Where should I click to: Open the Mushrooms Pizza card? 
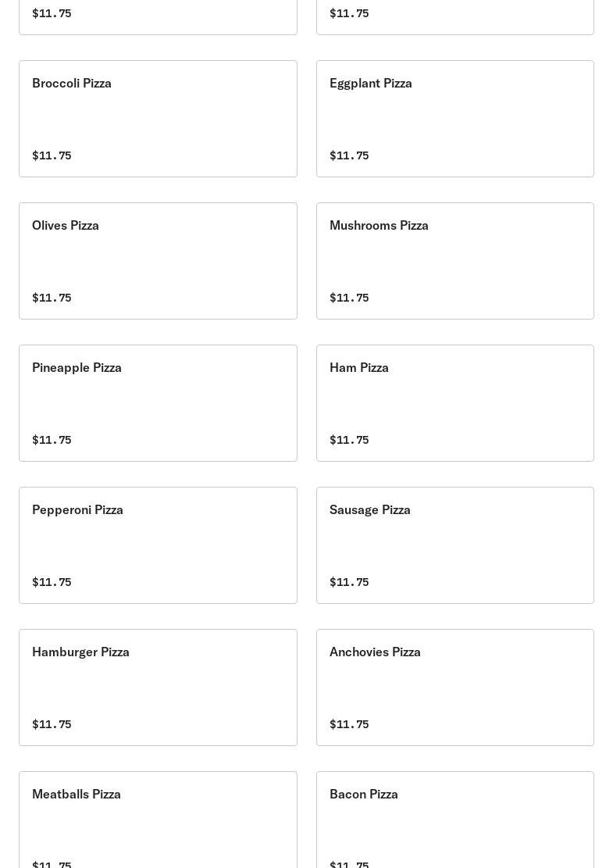pos(454,261)
